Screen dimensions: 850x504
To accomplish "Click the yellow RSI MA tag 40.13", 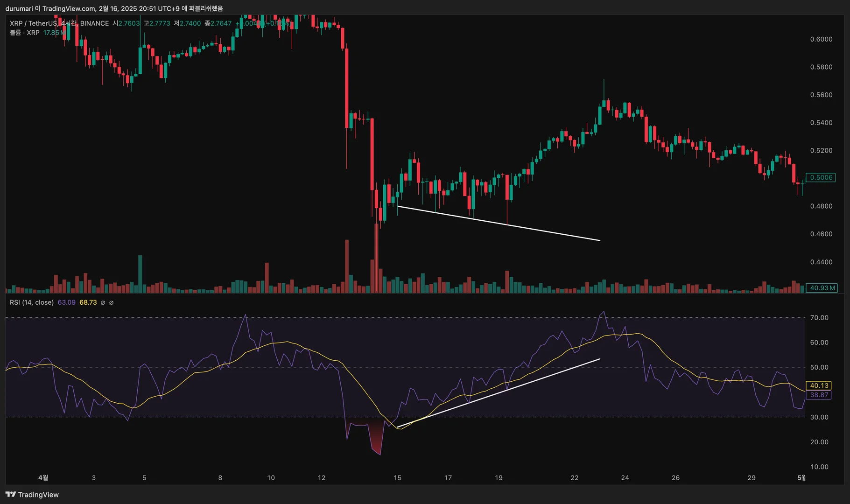I will click(x=819, y=385).
